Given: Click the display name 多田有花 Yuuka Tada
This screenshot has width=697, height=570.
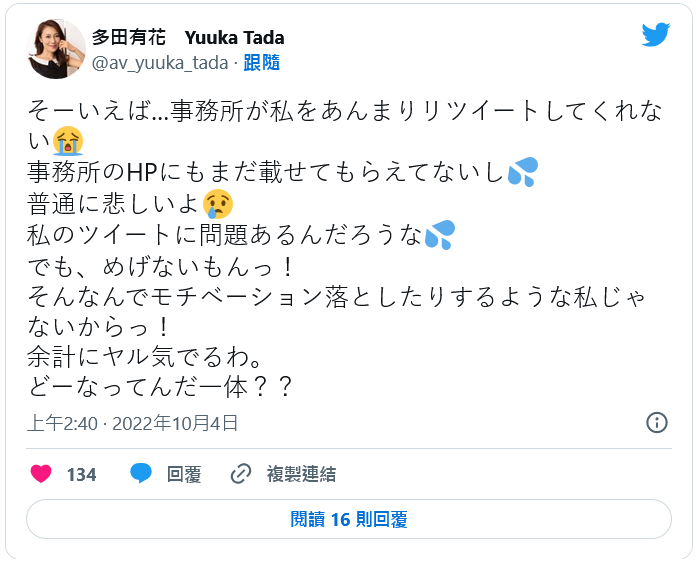Looking at the screenshot, I should (x=188, y=38).
